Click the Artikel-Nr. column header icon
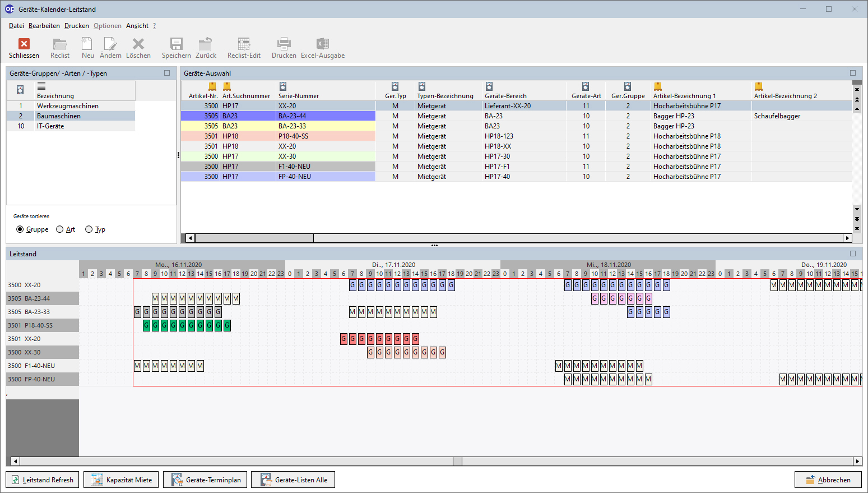 click(x=212, y=86)
